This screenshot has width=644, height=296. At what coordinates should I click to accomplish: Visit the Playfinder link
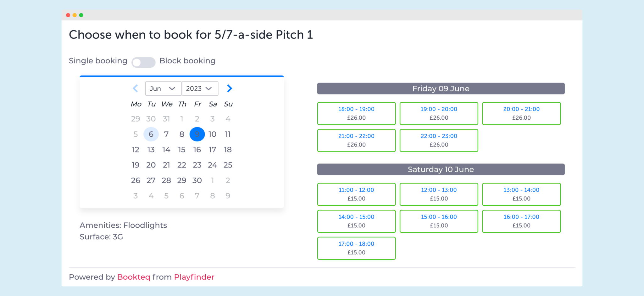click(x=194, y=277)
